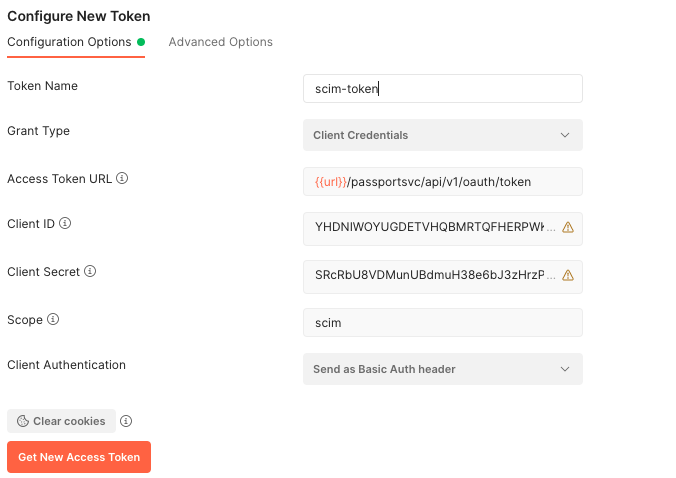Click into Access Token URL field
This screenshot has width=676, height=478.
[442, 181]
